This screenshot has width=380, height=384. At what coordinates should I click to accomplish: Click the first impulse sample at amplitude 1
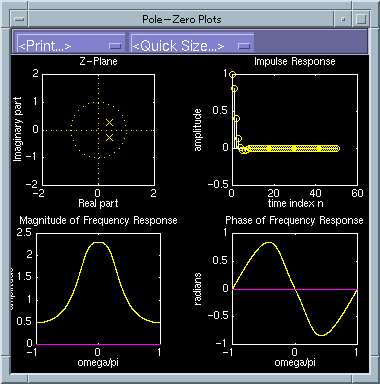click(x=233, y=75)
